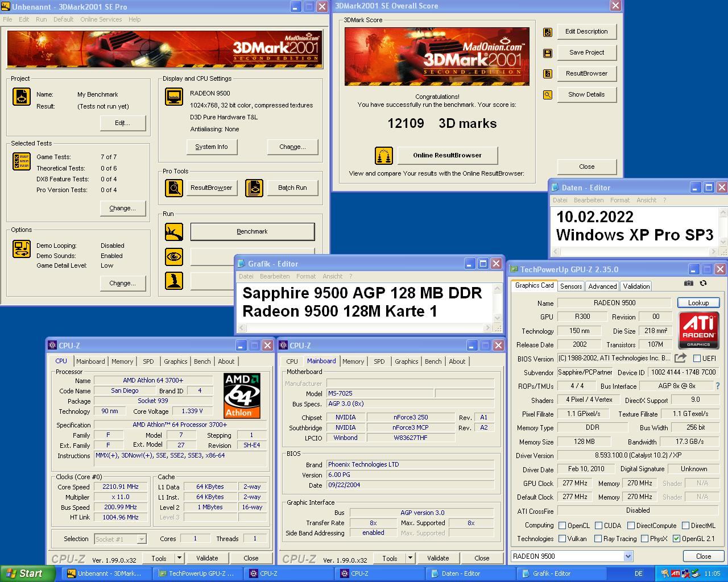Click the horizontal scrollbar in Daten - Editor
Screen dimensions: 728x582
(635, 251)
